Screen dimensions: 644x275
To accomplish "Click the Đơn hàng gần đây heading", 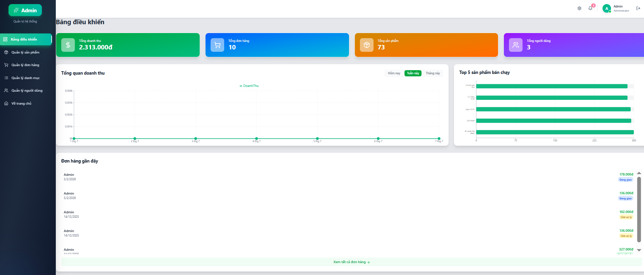I will (80, 161).
